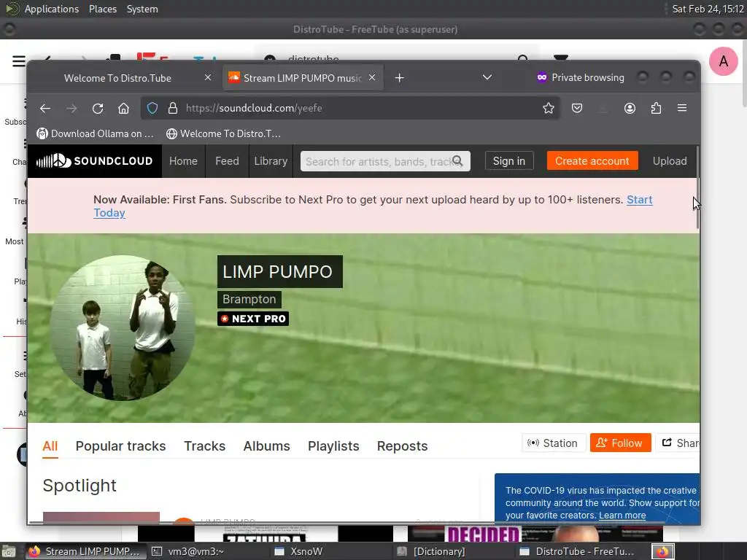Start the artist Station

pyautogui.click(x=553, y=443)
